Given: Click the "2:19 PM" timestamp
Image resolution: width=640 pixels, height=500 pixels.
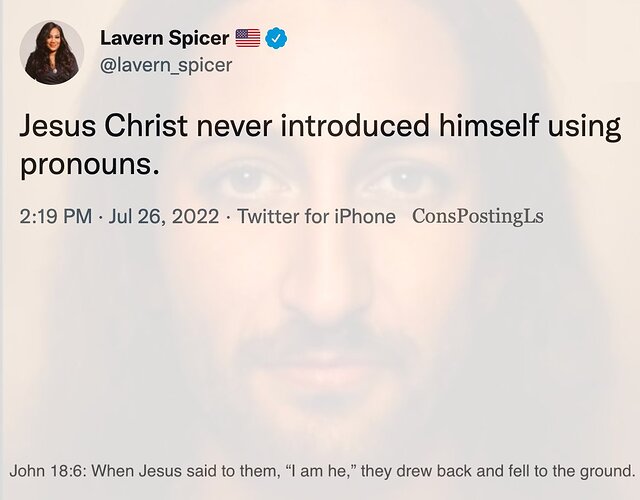Looking at the screenshot, I should (57, 216).
